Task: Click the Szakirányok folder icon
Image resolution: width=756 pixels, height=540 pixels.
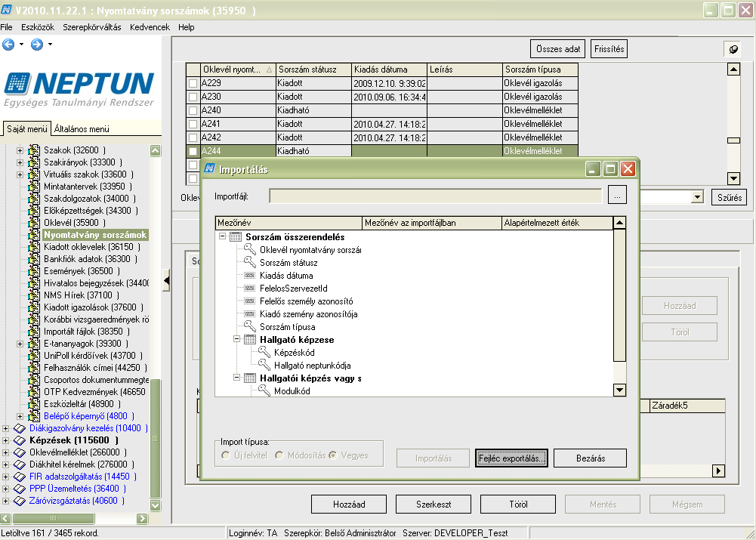Action: click(x=34, y=162)
